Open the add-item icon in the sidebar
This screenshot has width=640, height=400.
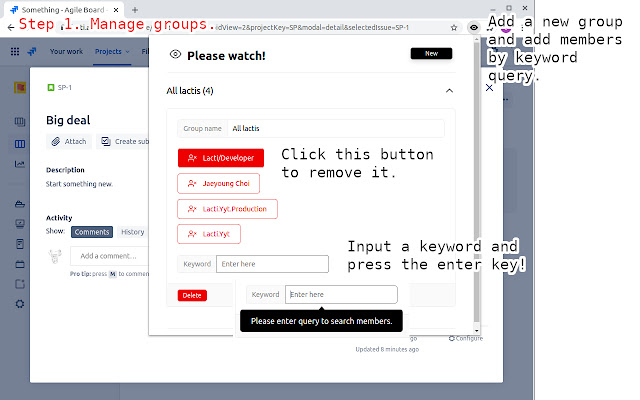tap(20, 284)
